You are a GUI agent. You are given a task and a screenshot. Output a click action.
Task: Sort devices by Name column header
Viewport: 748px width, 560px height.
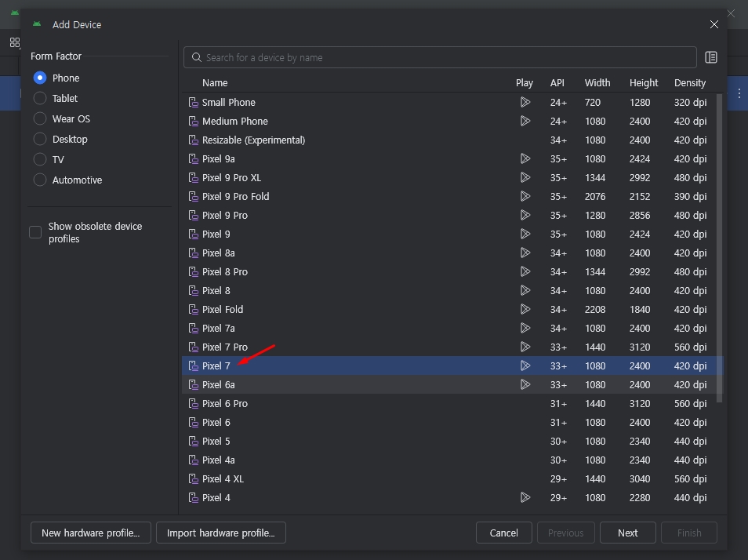click(x=215, y=83)
